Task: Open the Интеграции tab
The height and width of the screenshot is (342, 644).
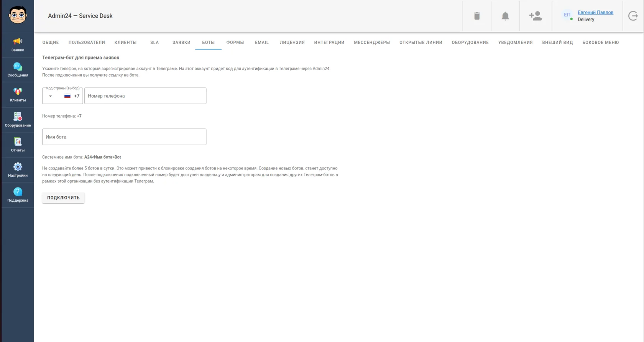Action: [329, 43]
